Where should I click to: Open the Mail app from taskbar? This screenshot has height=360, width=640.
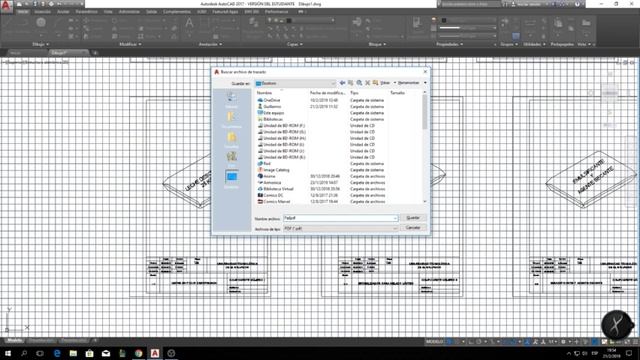click(106, 353)
